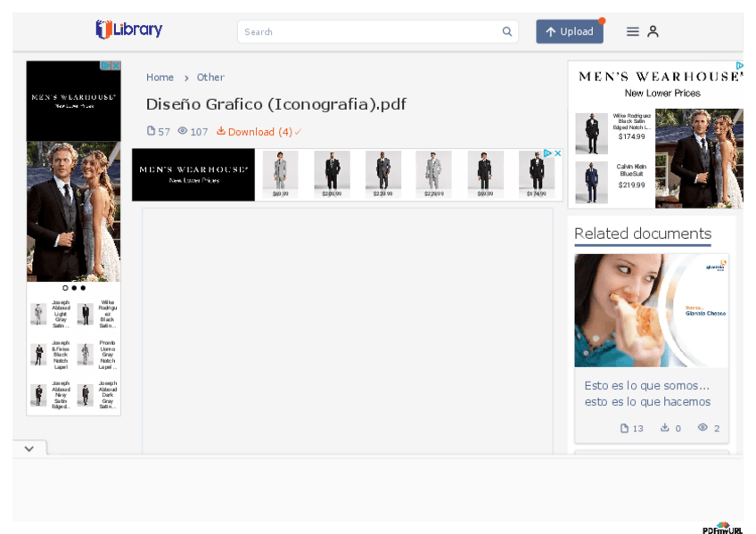This screenshot has width=756, height=534.
Task: Click 'New Lower Prices' text in right ad
Action: (662, 94)
